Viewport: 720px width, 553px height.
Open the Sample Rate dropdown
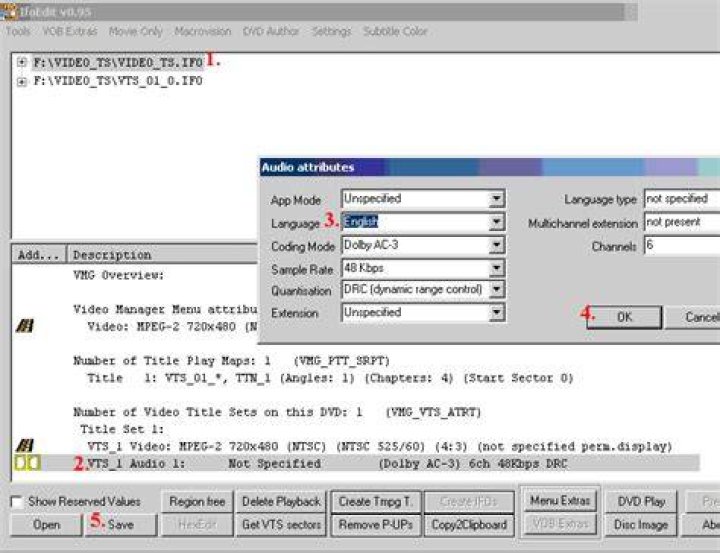(496, 268)
